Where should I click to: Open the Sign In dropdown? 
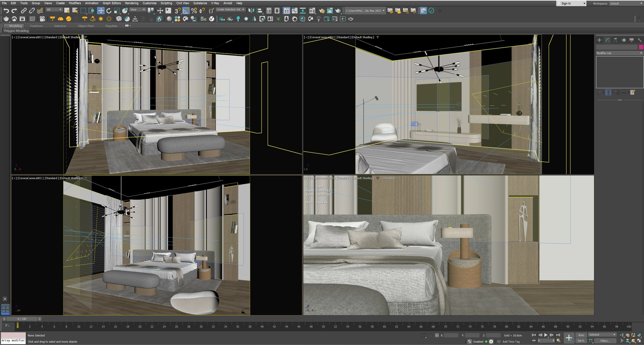(571, 3)
